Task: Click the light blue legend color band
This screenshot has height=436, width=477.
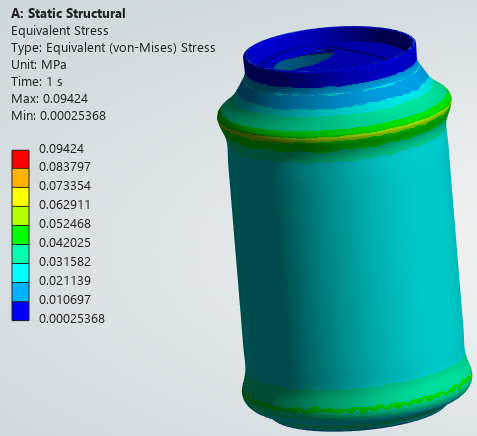Action: tap(20, 292)
